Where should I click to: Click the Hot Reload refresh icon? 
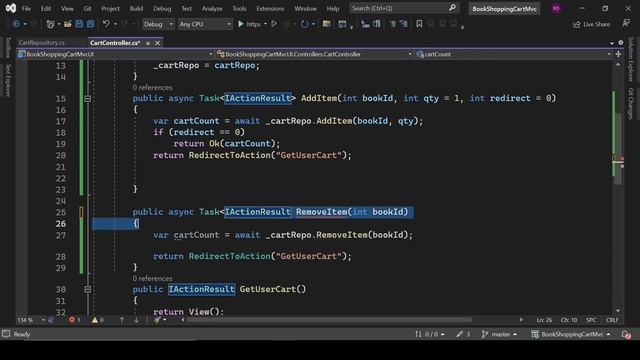(x=304, y=24)
